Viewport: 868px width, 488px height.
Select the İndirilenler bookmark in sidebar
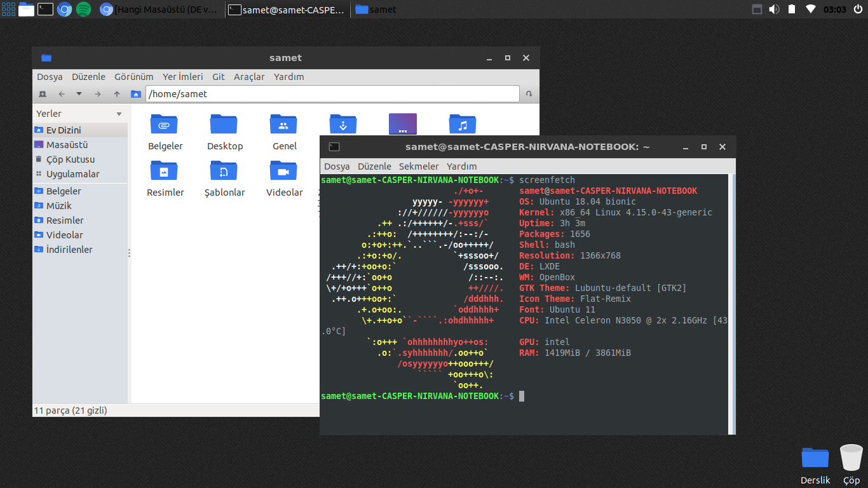pyautogui.click(x=80, y=249)
